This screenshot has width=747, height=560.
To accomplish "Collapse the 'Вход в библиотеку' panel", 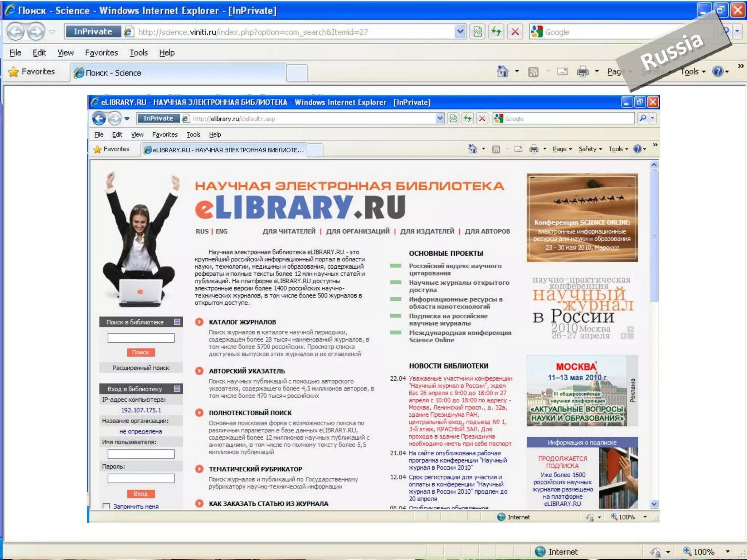I will click(x=177, y=389).
